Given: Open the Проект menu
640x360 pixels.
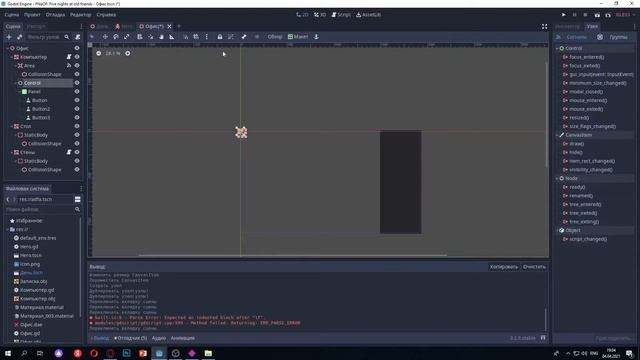Looking at the screenshot, I should pyautogui.click(x=32, y=15).
